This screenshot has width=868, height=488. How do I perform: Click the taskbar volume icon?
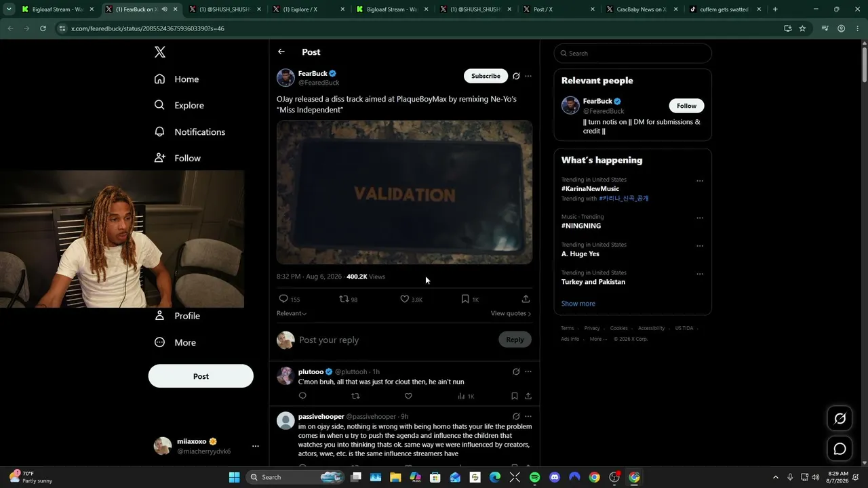tap(815, 477)
